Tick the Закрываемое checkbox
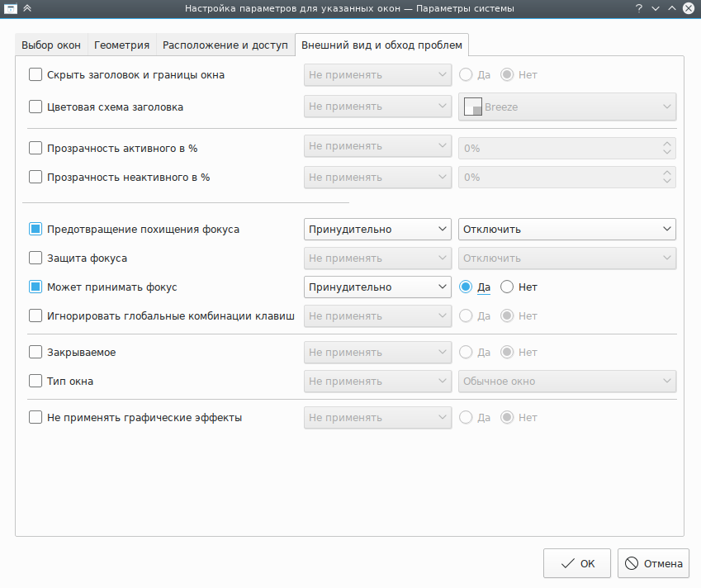 (36, 353)
